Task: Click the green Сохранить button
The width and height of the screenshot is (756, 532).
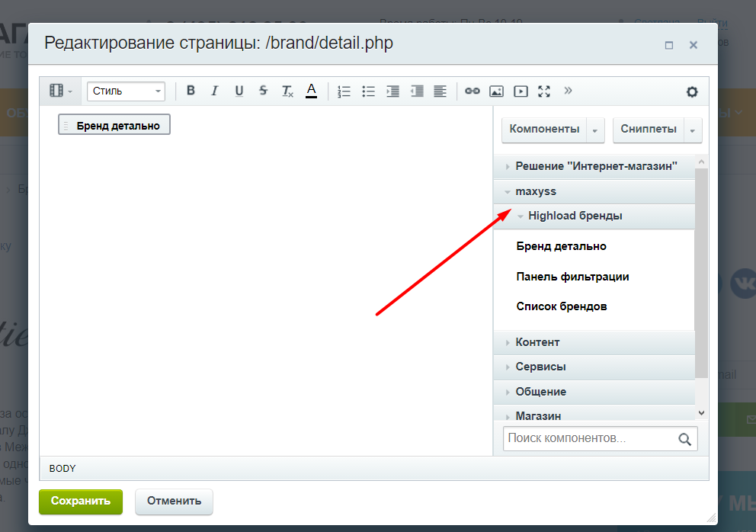Action: click(x=81, y=502)
